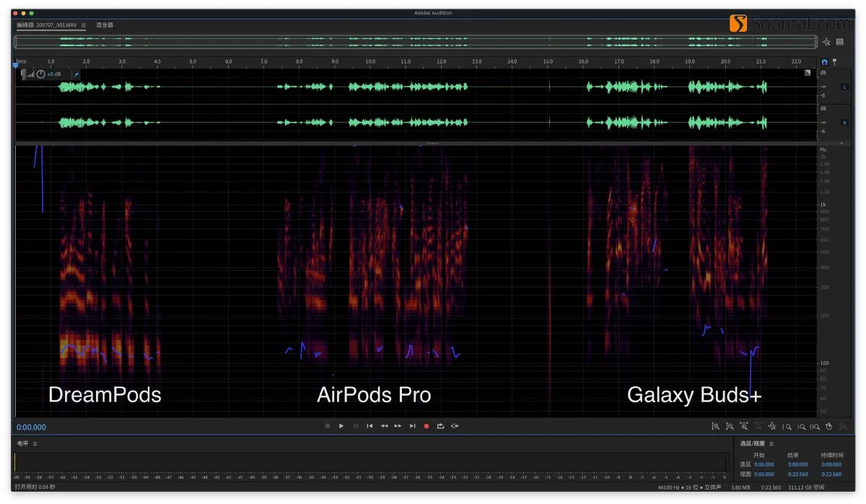866x504 pixels.
Task: Click the +0 dB gain value
Action: point(55,74)
